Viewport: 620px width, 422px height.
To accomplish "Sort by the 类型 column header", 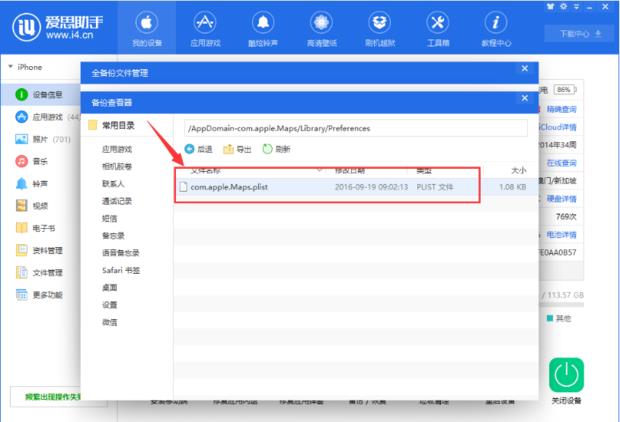I will 424,170.
